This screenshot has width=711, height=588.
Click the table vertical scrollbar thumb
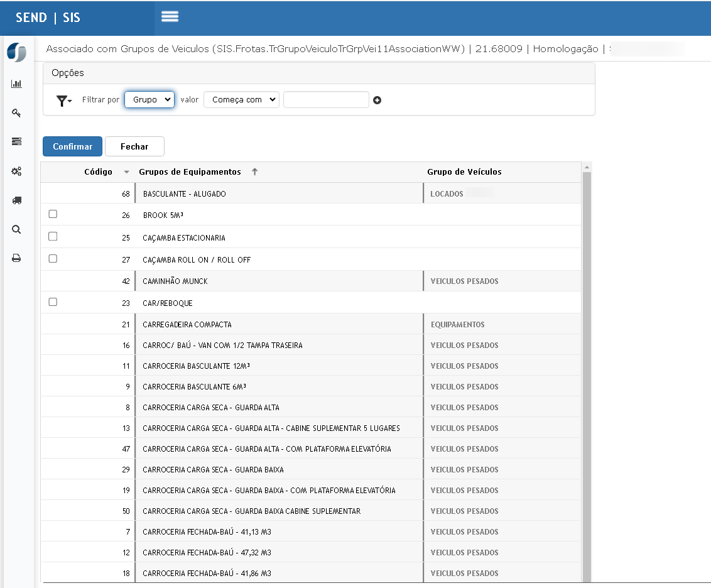pos(587,376)
